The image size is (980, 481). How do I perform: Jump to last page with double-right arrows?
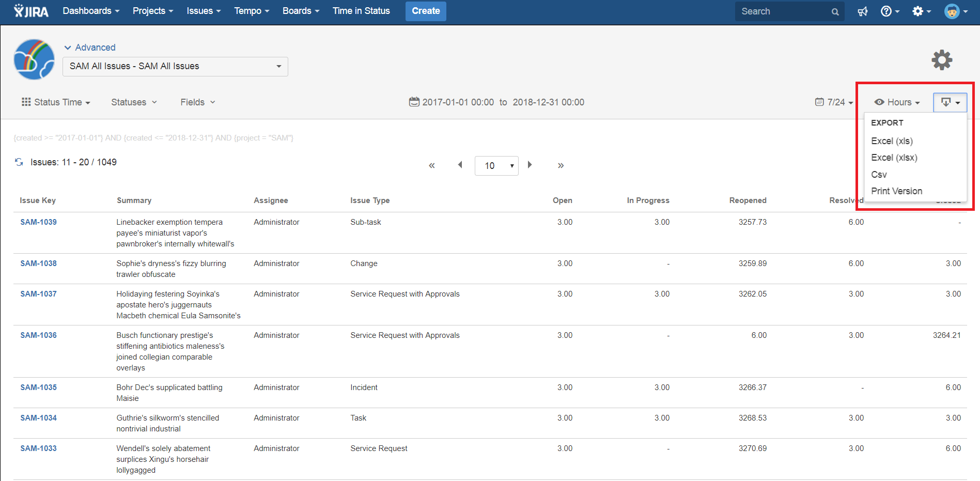pyautogui.click(x=561, y=166)
